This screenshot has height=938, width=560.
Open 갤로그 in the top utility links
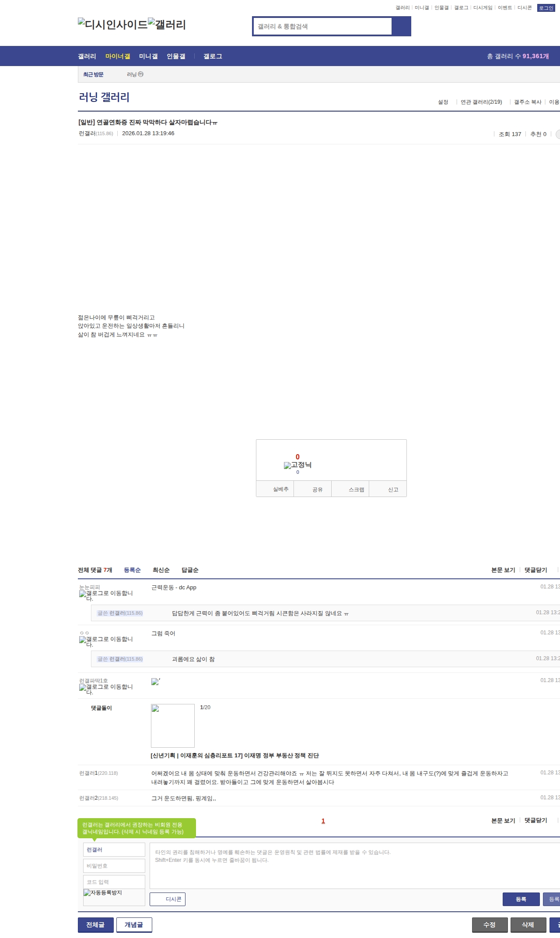(x=461, y=8)
